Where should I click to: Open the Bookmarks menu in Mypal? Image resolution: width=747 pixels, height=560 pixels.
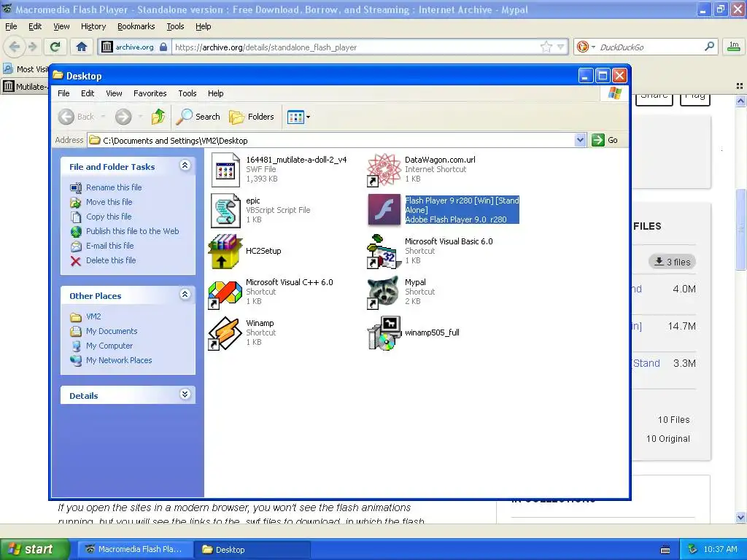136,26
